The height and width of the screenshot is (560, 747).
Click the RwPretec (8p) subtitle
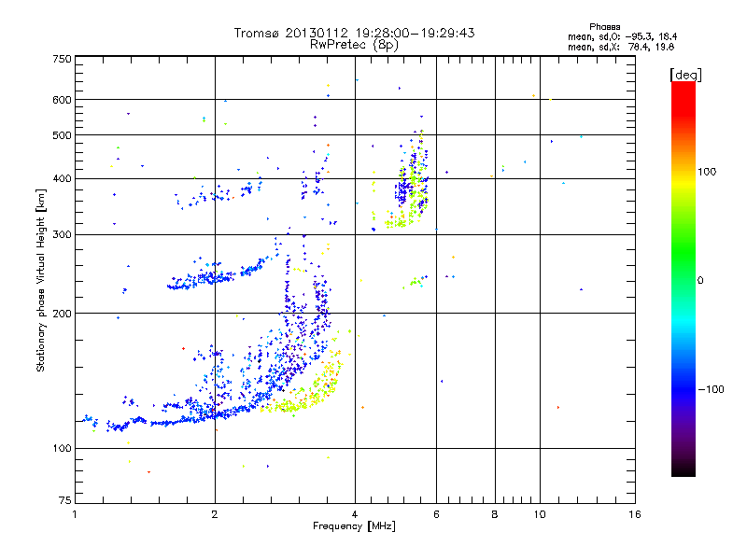tap(354, 45)
